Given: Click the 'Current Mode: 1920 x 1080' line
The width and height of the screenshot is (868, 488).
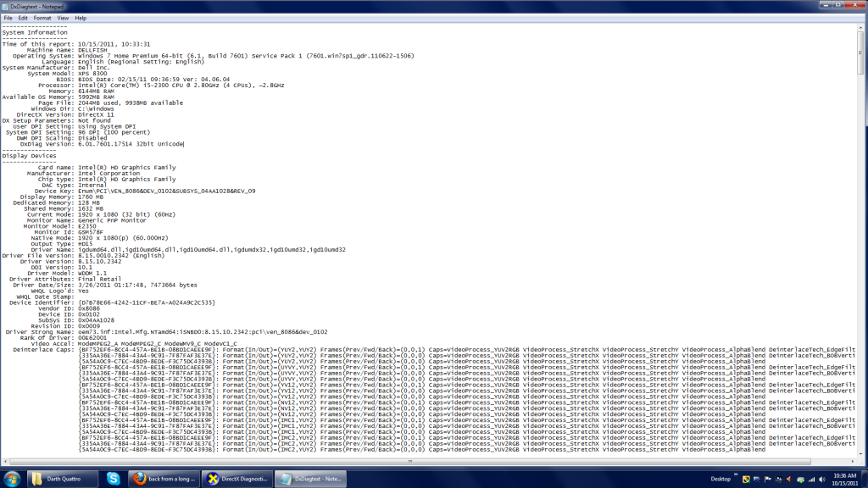Looking at the screenshot, I should (x=101, y=214).
